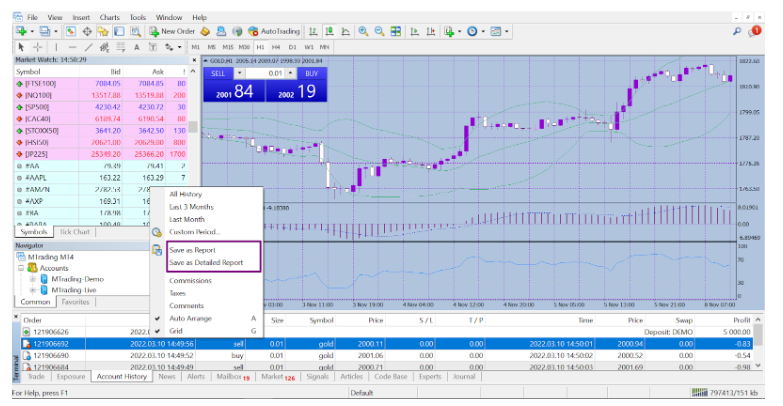This screenshot has width=783, height=406.
Task: Toggle the Market Watch window icon
Action: coord(70,31)
